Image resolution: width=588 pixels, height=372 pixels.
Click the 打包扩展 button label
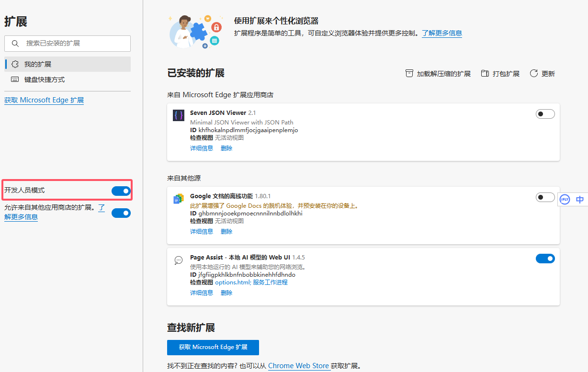(x=506, y=74)
